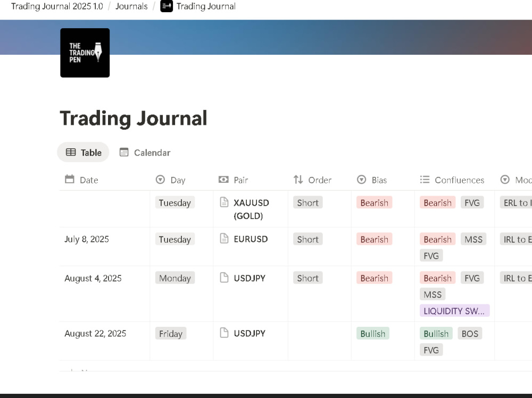Click the select icon in Bias header
The height and width of the screenshot is (398, 532).
pos(362,179)
